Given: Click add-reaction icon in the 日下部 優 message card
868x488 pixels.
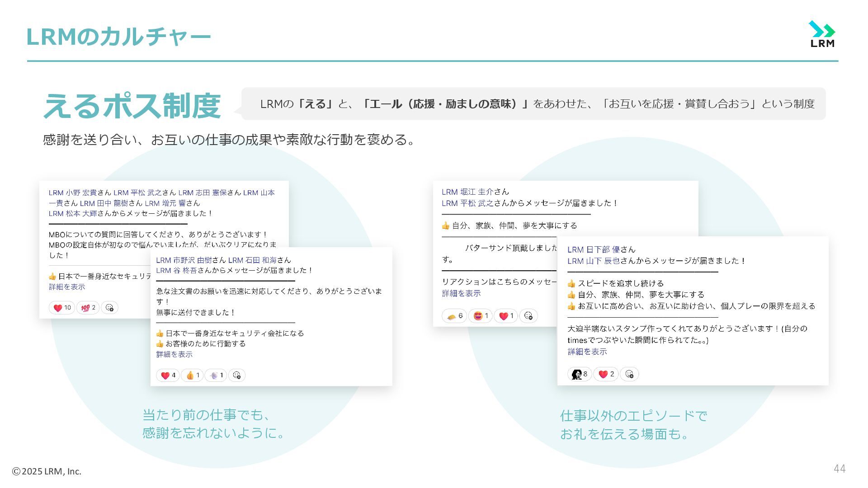Looking at the screenshot, I should pos(629,374).
